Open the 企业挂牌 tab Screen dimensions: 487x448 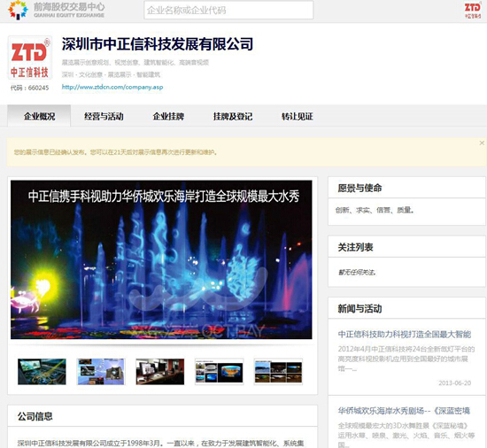click(168, 116)
